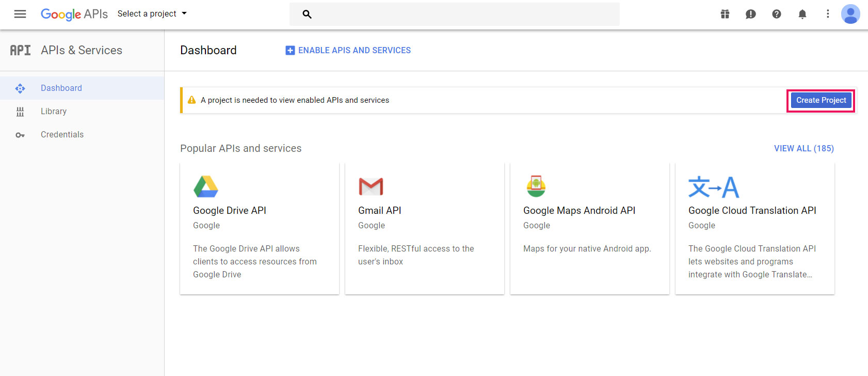
Task: Click 'Maps for your native Android app' text
Action: coord(587,248)
